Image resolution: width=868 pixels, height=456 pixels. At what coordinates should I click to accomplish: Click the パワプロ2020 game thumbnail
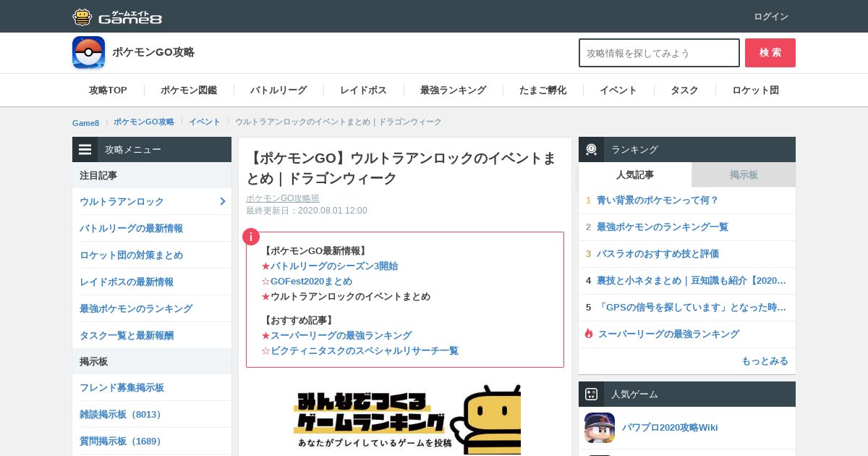coord(600,428)
